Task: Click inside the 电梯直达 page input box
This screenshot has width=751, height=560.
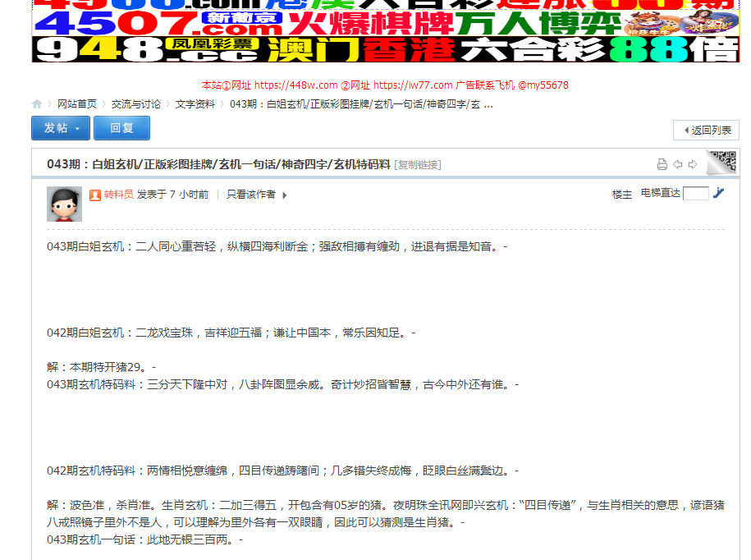Action: 696,195
